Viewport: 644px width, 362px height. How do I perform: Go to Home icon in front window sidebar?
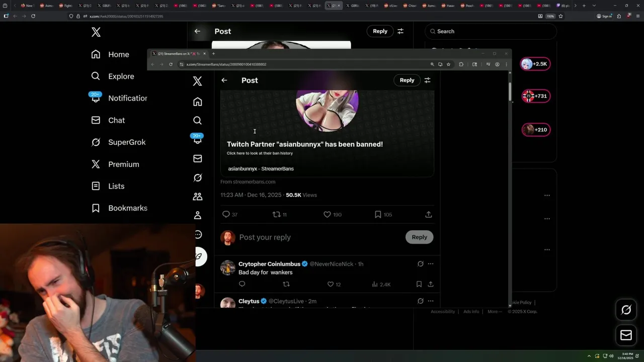click(198, 102)
